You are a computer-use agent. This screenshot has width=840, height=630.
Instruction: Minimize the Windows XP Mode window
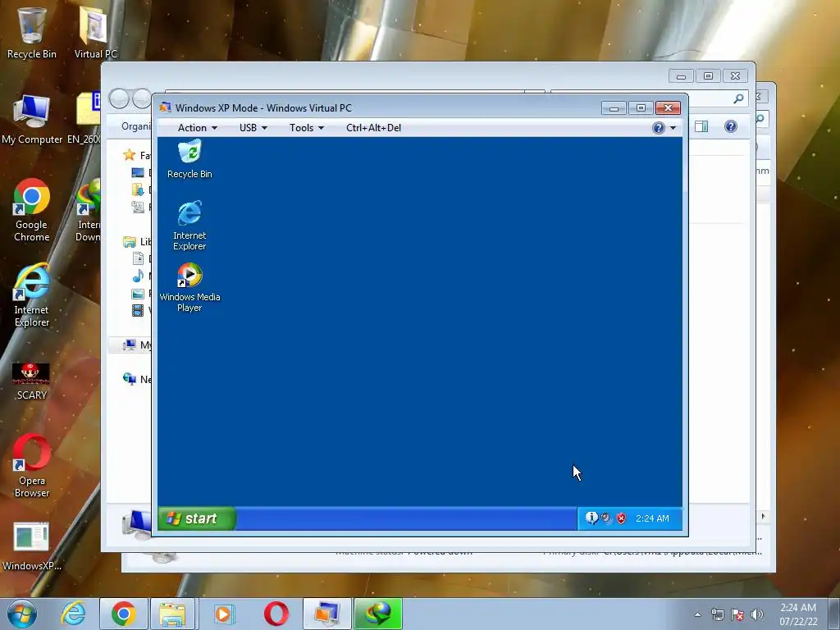[614, 108]
